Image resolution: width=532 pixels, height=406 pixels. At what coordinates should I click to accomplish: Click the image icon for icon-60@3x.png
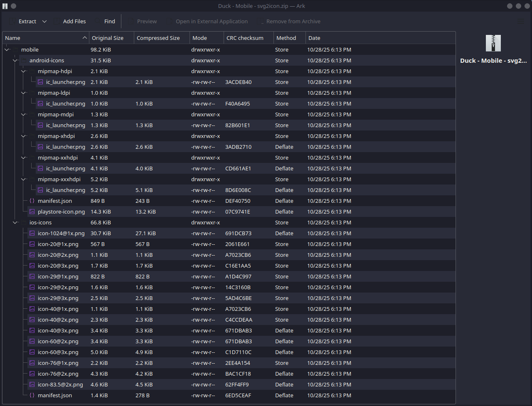point(32,352)
